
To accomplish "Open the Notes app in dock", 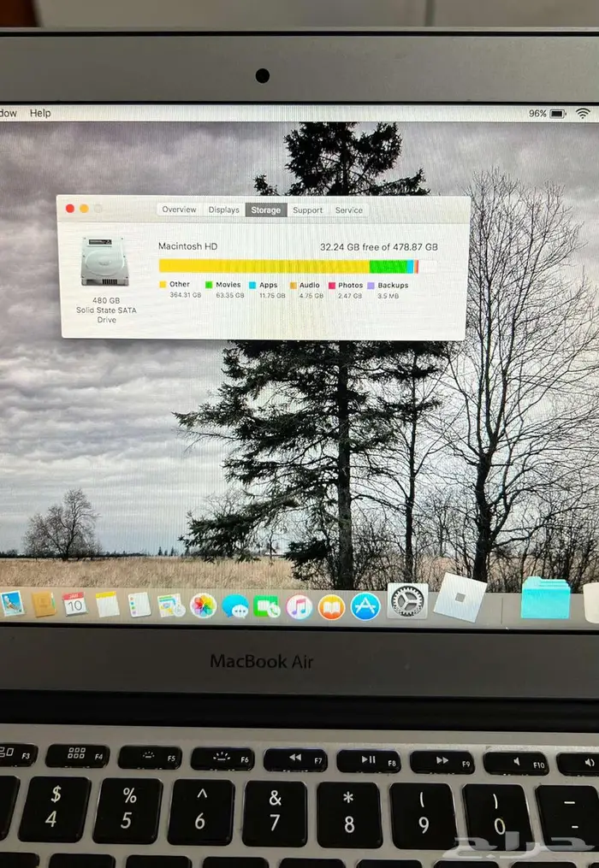I will pyautogui.click(x=107, y=604).
